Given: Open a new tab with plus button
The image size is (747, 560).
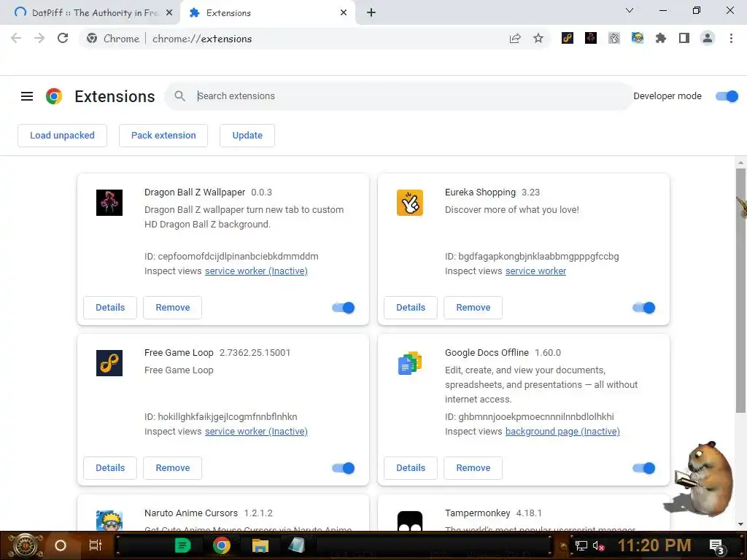Looking at the screenshot, I should pos(371,12).
